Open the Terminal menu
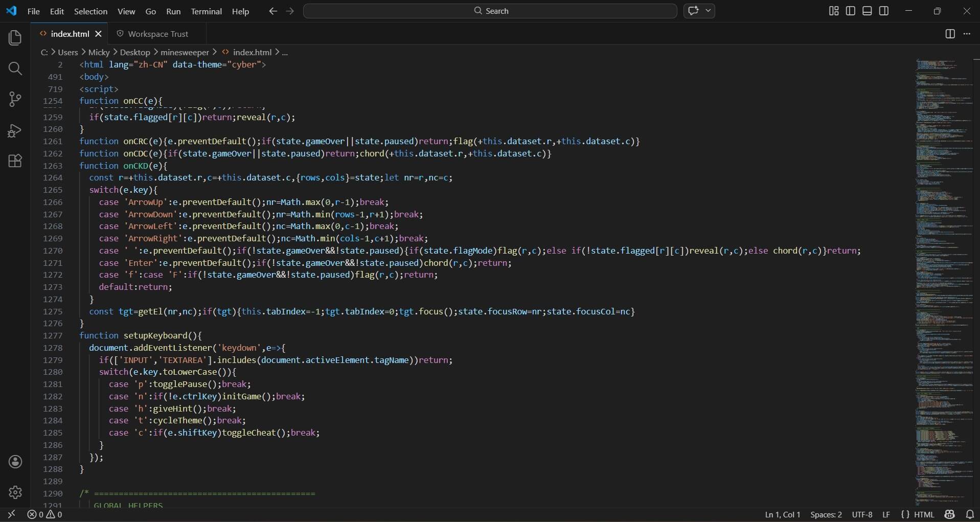 coord(206,11)
